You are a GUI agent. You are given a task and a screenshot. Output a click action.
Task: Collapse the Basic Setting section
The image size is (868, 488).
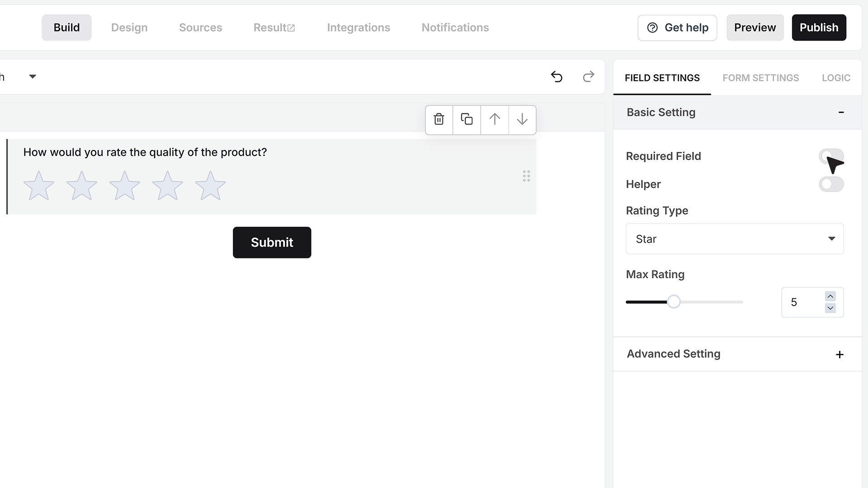pyautogui.click(x=737, y=112)
